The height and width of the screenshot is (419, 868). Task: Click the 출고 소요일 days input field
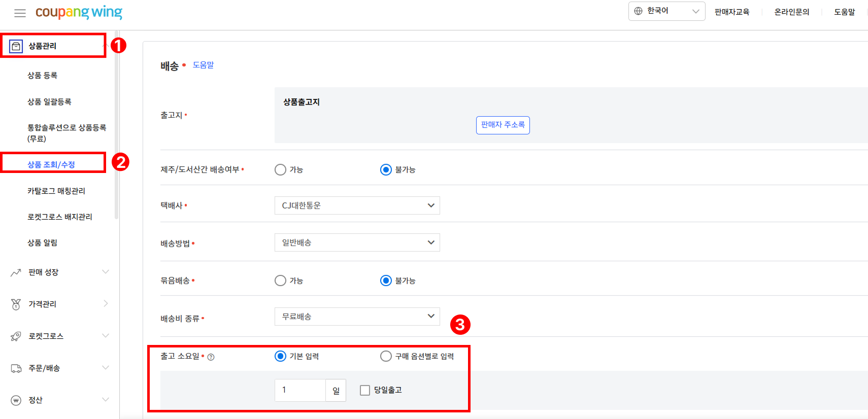click(x=300, y=390)
